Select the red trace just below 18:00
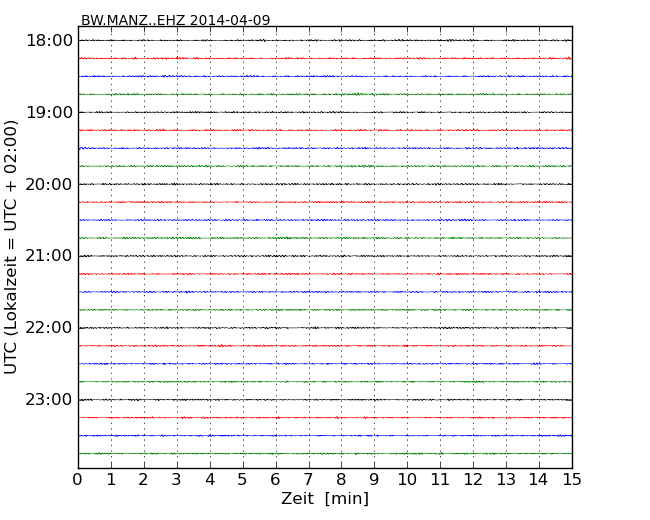The width and height of the screenshot is (650, 520). click(x=325, y=58)
